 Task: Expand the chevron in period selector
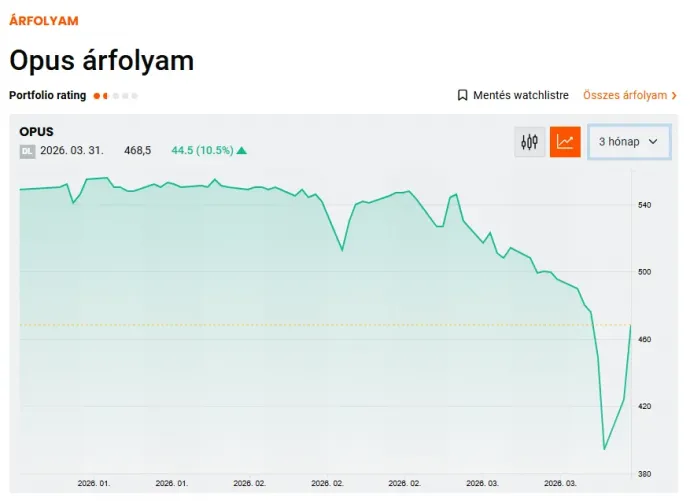coord(654,142)
